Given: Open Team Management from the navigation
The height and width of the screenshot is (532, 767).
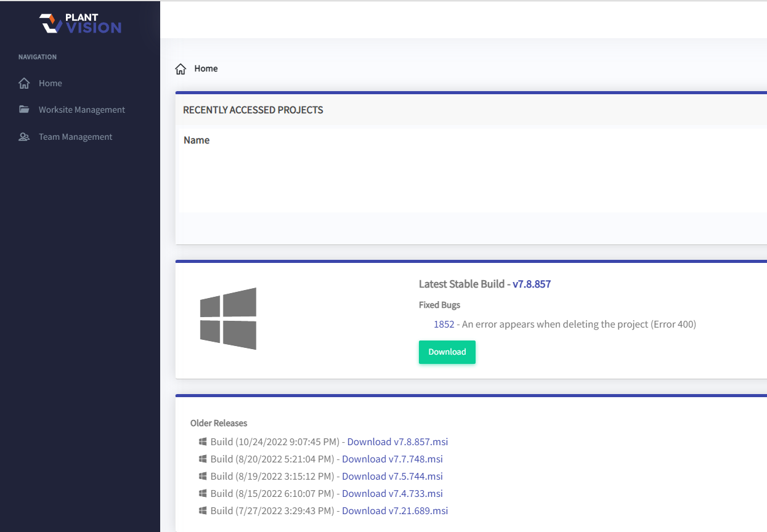Looking at the screenshot, I should coord(75,136).
